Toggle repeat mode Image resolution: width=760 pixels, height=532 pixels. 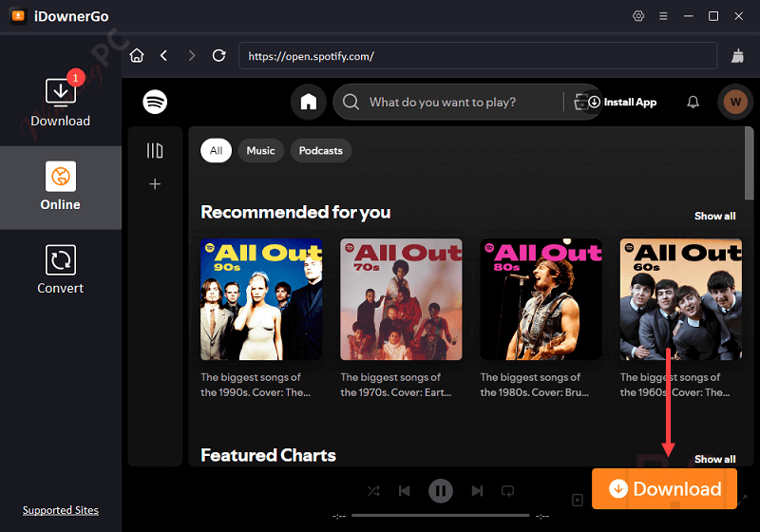(x=508, y=491)
